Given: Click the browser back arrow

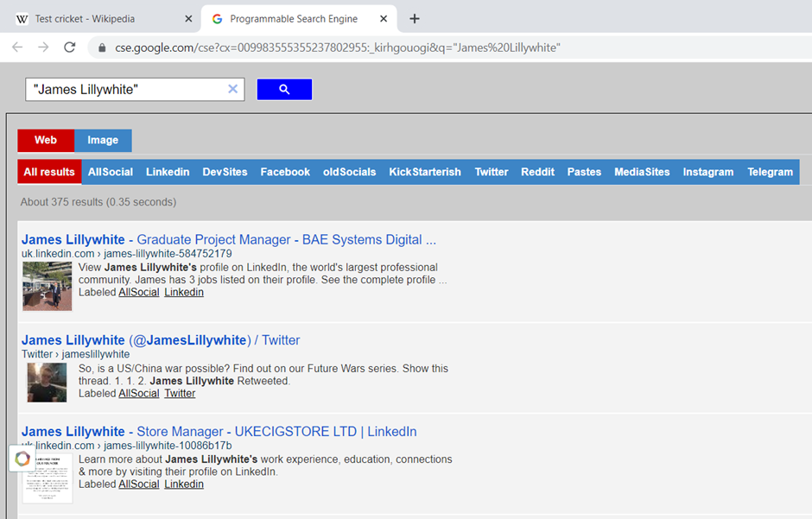Looking at the screenshot, I should pos(17,47).
